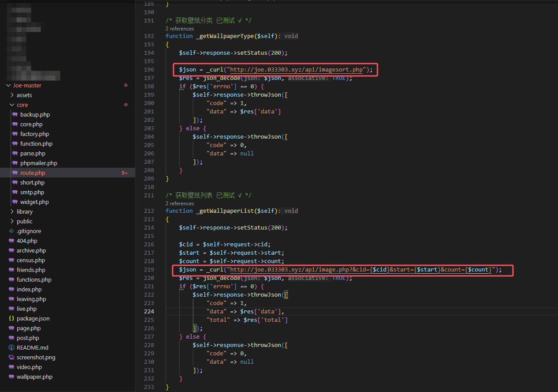Image resolution: width=558 pixels, height=392 pixels.
Task: Expand the assets folder
Action: coord(12,95)
